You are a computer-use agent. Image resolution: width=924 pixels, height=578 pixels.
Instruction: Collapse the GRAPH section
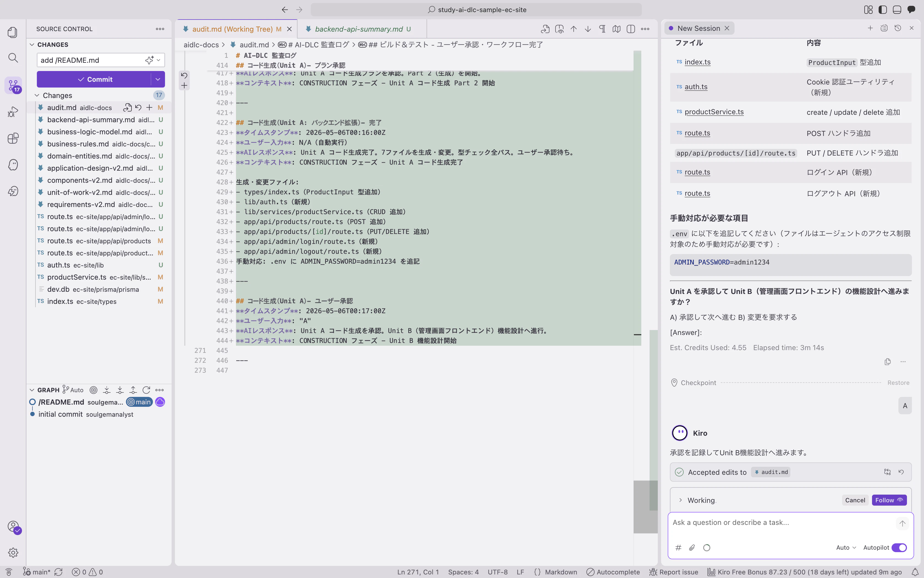pyautogui.click(x=32, y=390)
